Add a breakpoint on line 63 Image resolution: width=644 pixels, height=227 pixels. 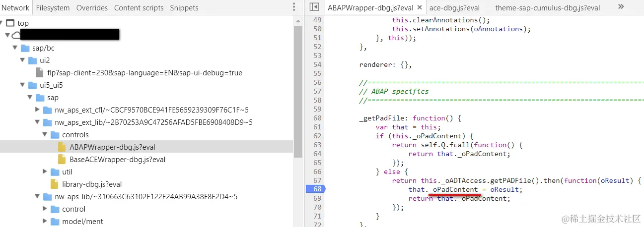point(317,145)
